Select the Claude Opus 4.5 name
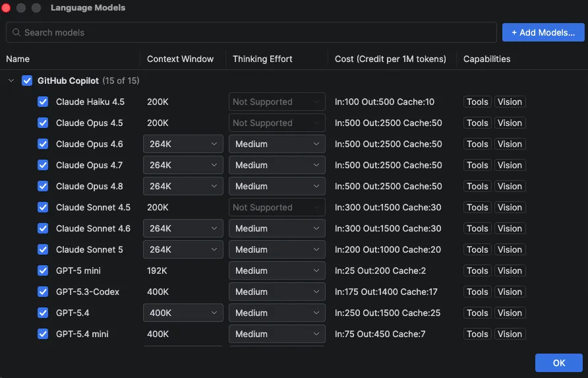 89,123
